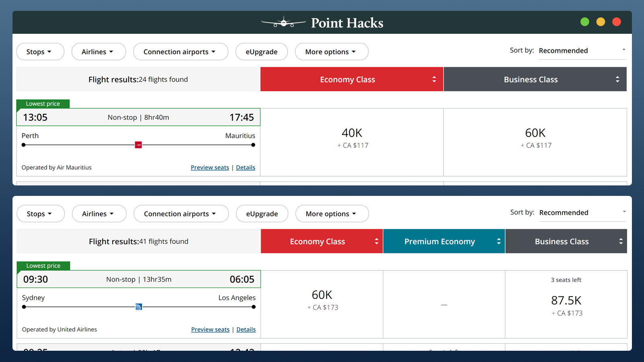Toggle eUpgrade filter in top panel
The height and width of the screenshot is (362, 644).
(262, 51)
